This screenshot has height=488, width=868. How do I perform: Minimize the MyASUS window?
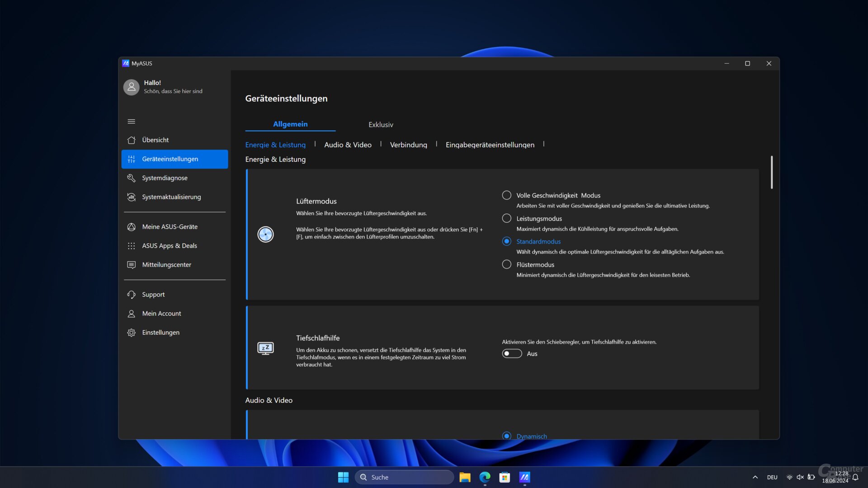click(726, 63)
